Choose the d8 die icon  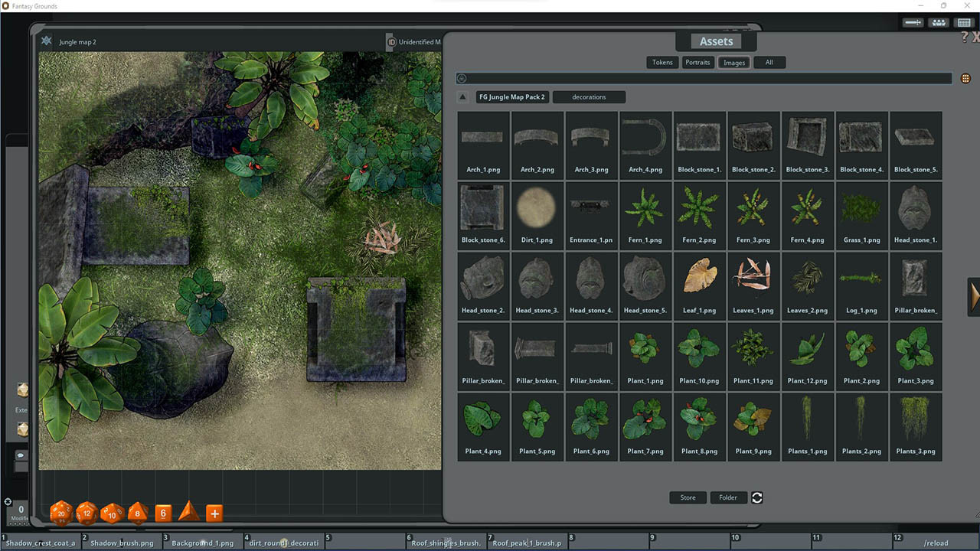(138, 513)
